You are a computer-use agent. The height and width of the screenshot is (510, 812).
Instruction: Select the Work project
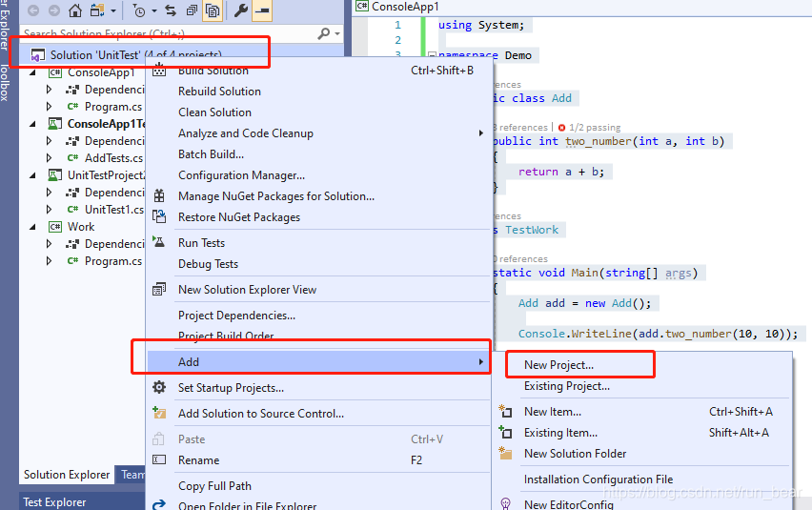[x=81, y=227]
